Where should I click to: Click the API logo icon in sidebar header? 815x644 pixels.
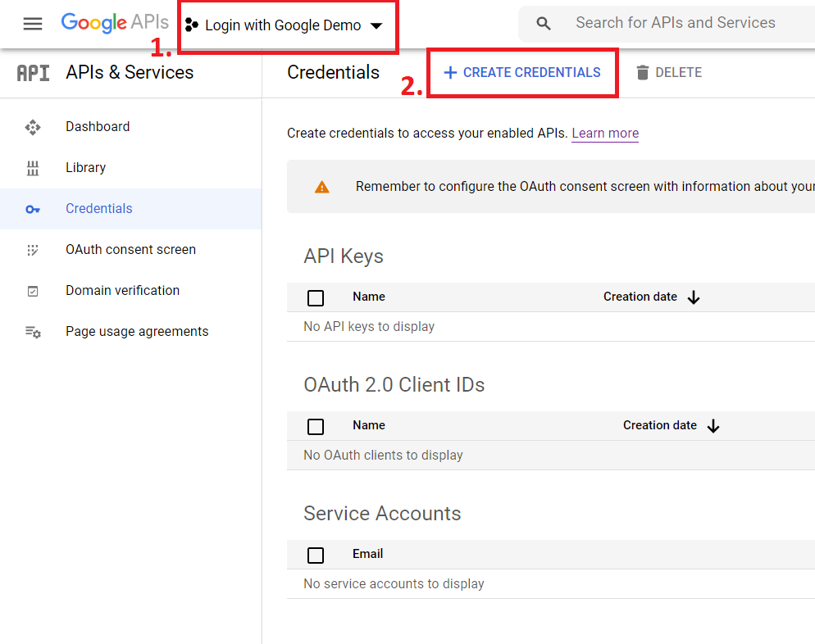(x=34, y=73)
